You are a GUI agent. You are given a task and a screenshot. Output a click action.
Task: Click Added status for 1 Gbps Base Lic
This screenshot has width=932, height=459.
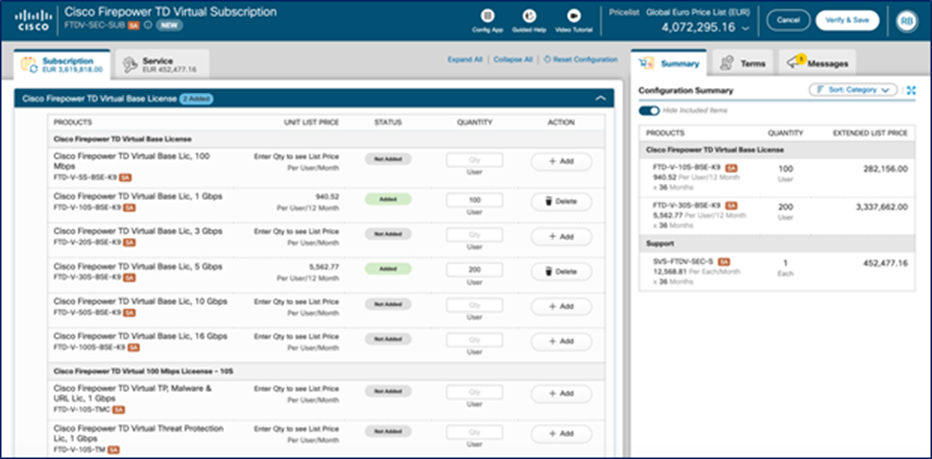click(388, 199)
